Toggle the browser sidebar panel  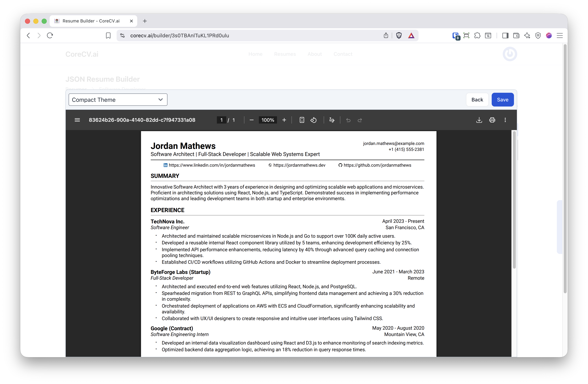pos(505,35)
